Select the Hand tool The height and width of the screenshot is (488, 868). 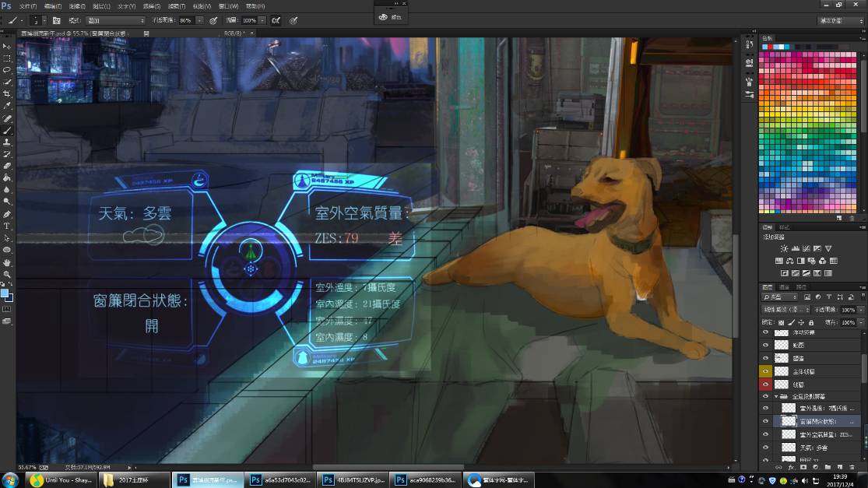7,262
